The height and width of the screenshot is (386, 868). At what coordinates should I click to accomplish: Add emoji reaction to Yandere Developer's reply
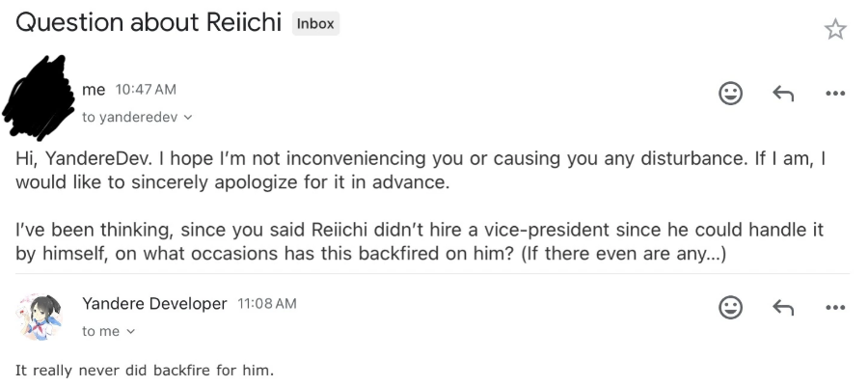[730, 308]
